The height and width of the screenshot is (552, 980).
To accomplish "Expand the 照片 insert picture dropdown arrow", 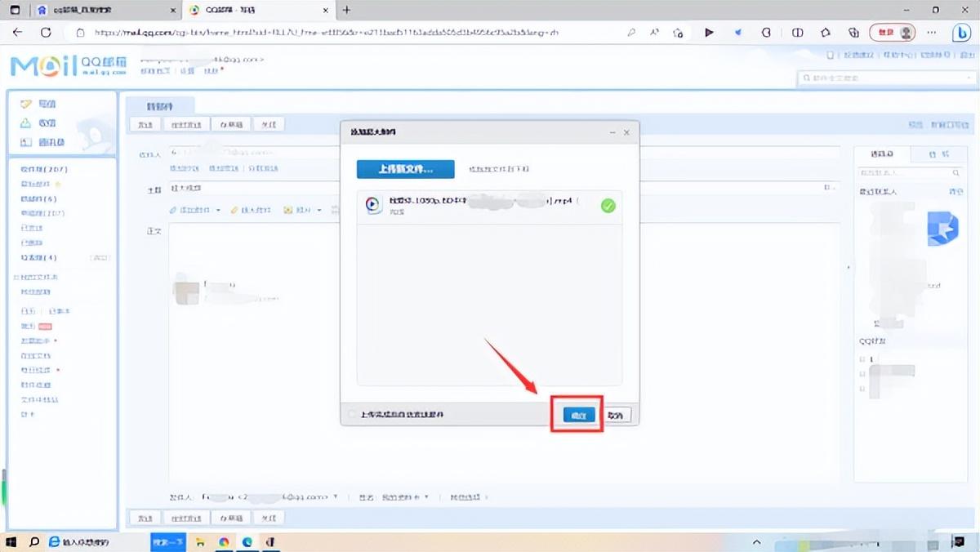I will 319,211.
